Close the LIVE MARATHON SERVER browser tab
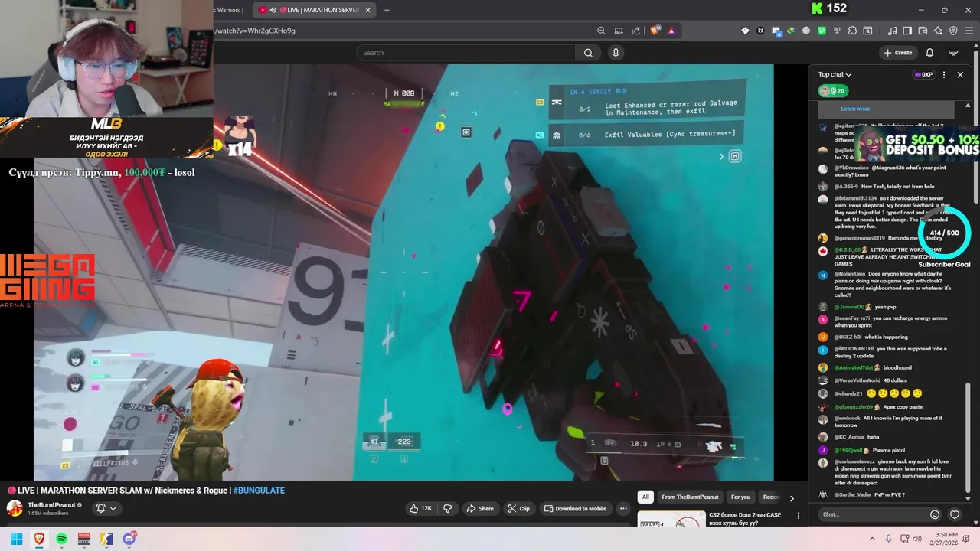The image size is (980, 551). click(368, 10)
